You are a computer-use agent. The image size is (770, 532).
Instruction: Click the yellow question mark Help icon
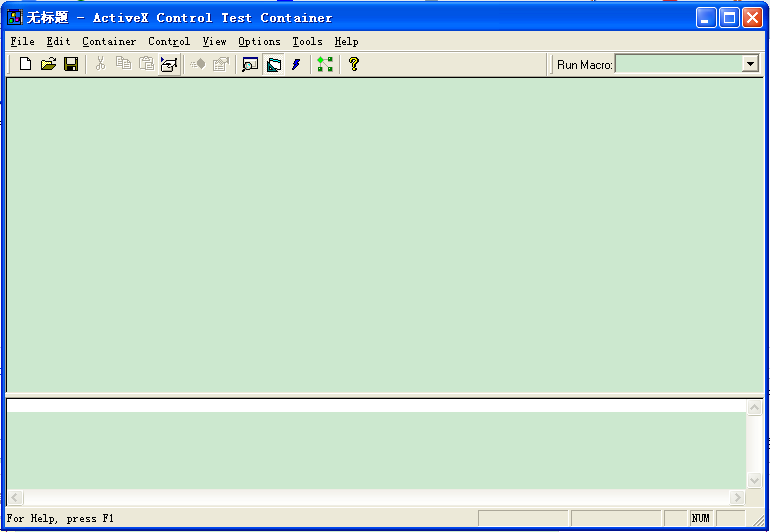click(x=354, y=64)
